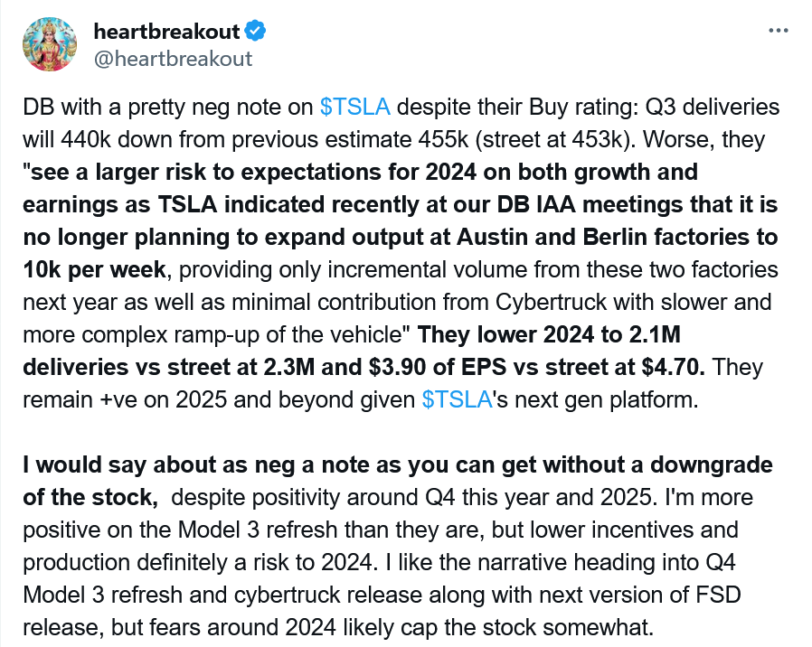The image size is (812, 647).
Task: Click the blue verified badge
Action: (256, 32)
